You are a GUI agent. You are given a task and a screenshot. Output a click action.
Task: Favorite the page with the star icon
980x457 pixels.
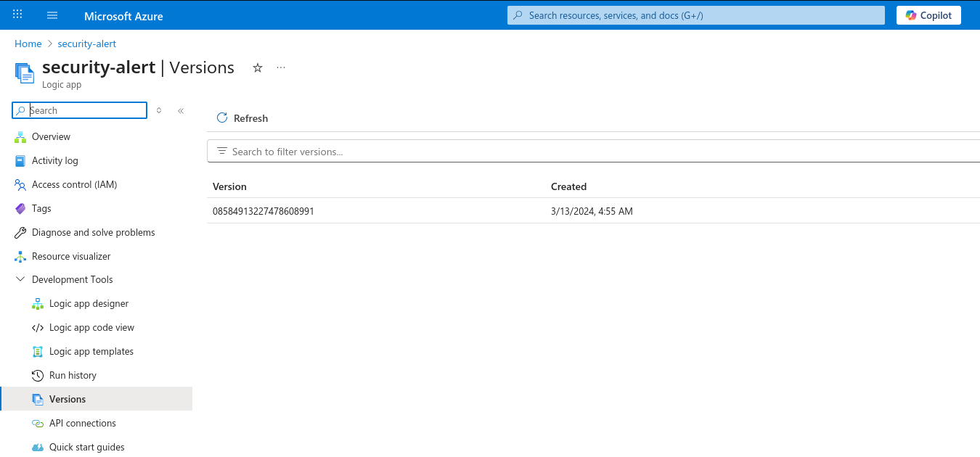[257, 67]
